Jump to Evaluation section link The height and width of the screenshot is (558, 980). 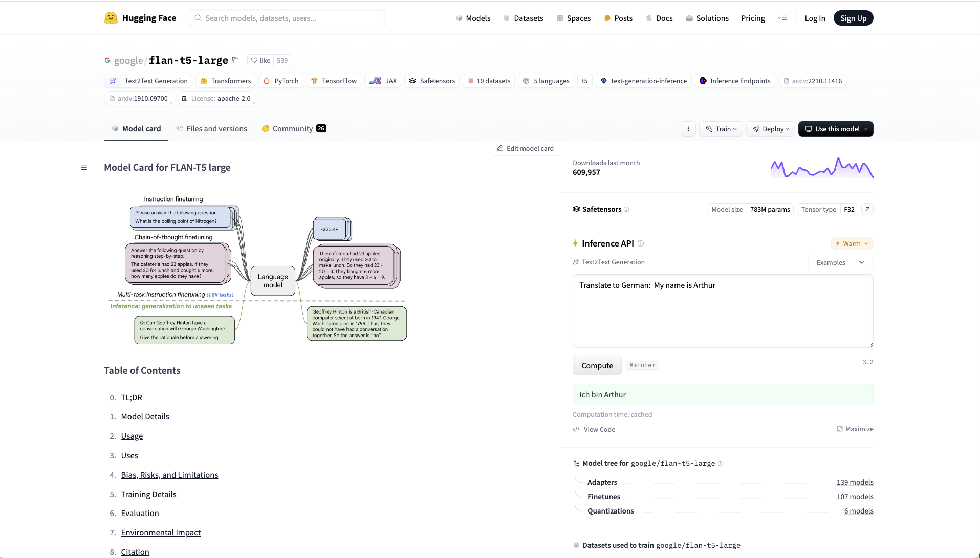140,513
